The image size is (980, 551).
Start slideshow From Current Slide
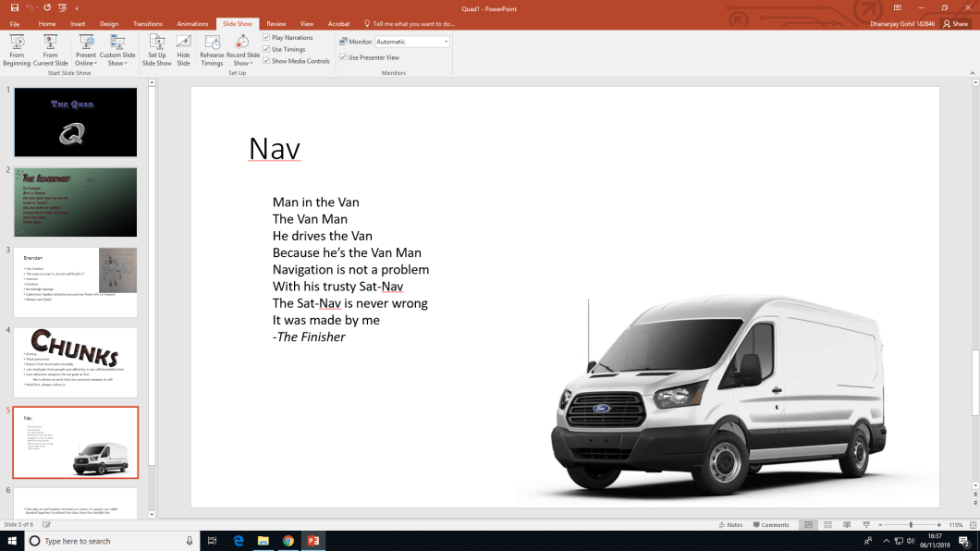pos(50,50)
